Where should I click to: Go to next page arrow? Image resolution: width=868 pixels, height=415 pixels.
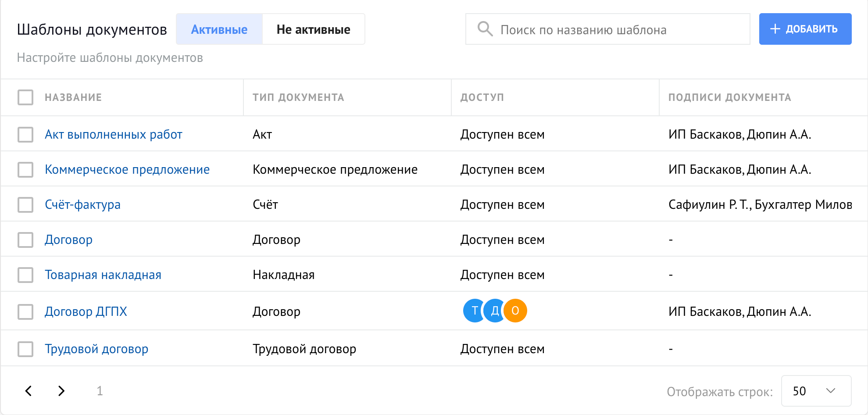pos(61,391)
